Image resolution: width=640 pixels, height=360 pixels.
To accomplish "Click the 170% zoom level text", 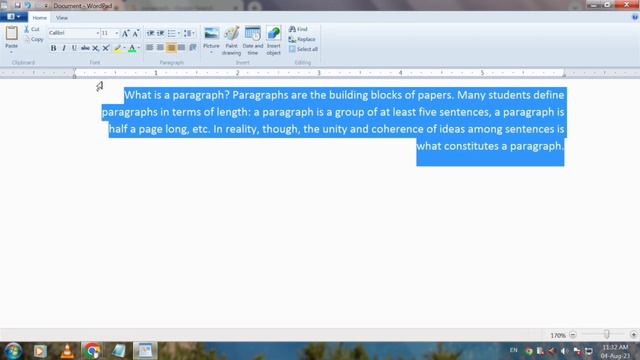I will point(558,335).
